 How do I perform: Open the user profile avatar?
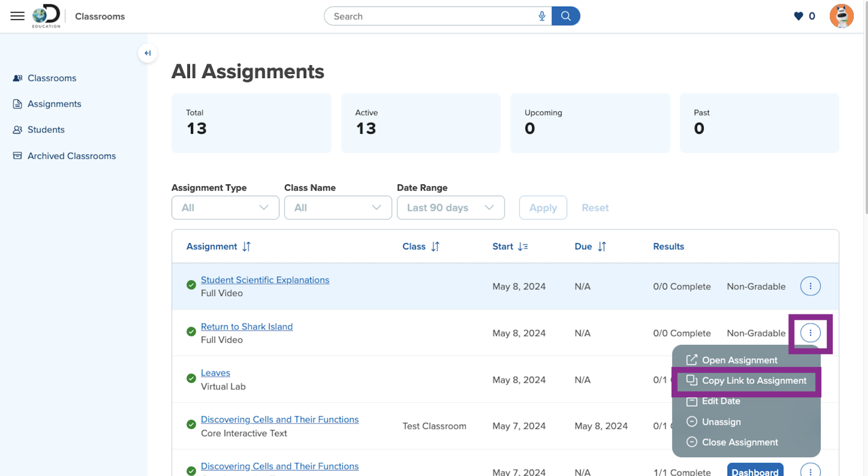[x=841, y=16]
